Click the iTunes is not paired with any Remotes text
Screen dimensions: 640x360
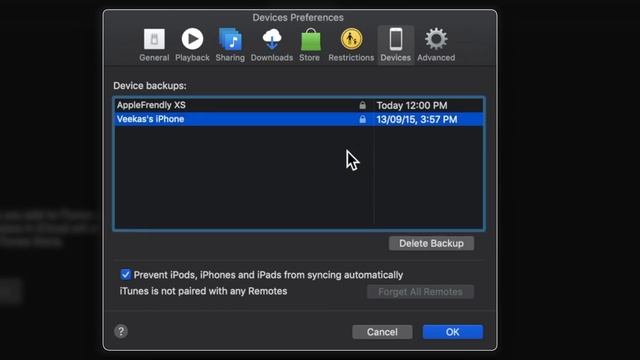tap(203, 291)
